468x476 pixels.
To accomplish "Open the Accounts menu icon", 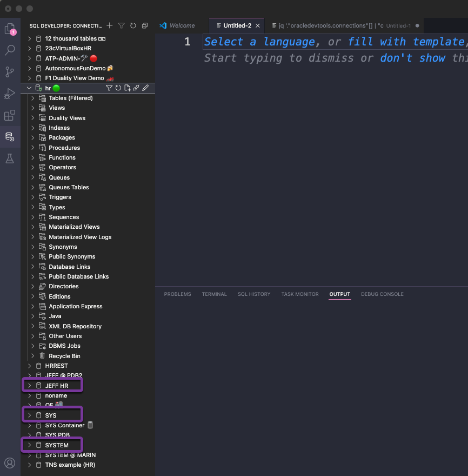I will pos(10,463).
